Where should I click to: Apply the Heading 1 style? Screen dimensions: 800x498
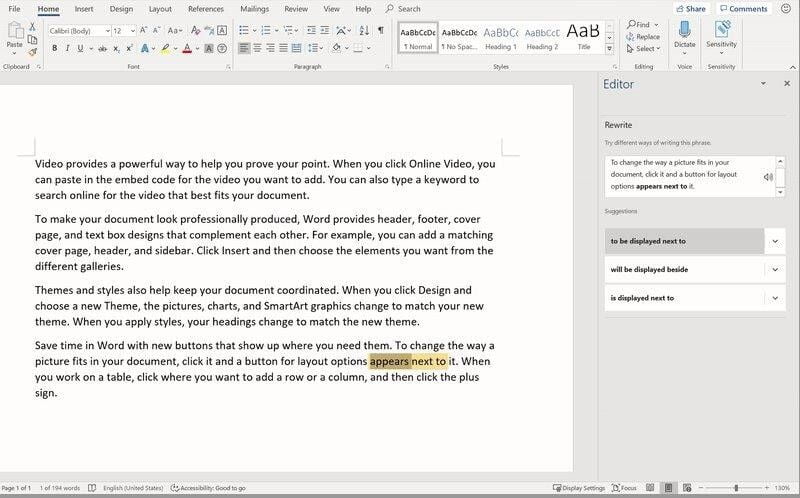tap(501, 38)
